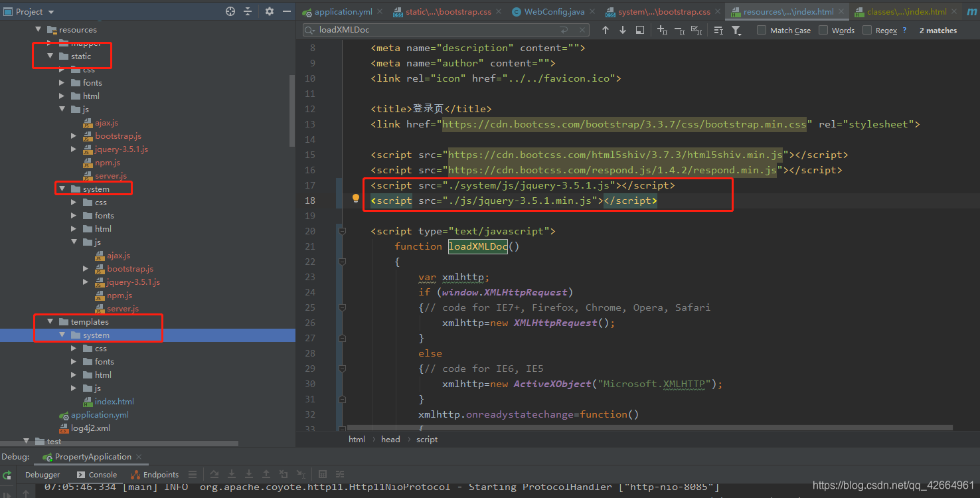Add selection for next occurrence
The width and height of the screenshot is (980, 498).
click(x=663, y=30)
